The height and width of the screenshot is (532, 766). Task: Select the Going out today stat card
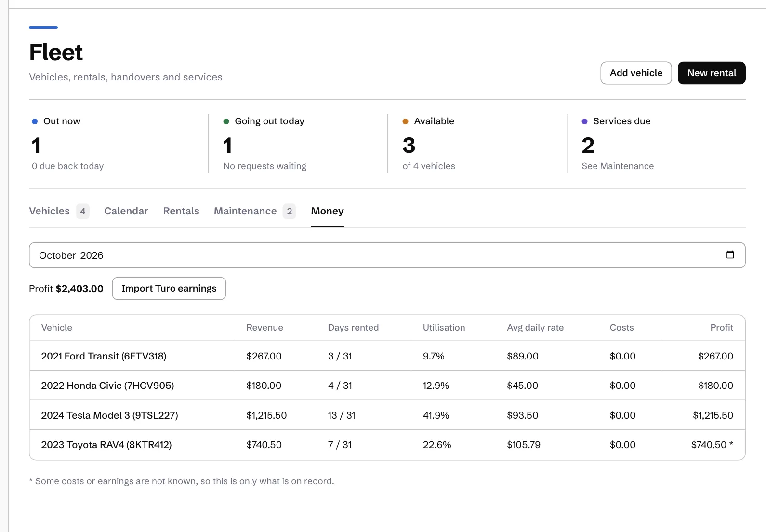coord(298,144)
